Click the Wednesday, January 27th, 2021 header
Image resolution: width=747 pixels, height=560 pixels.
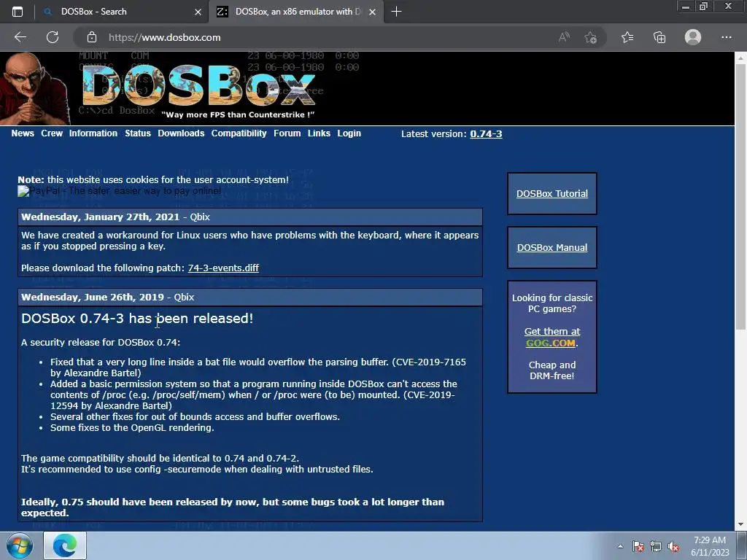point(250,217)
